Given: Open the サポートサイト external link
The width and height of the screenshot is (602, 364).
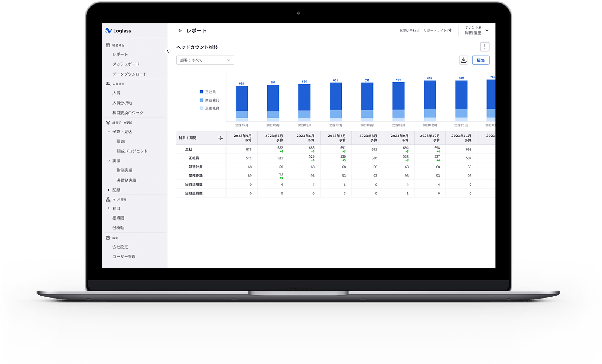Looking at the screenshot, I should point(437,30).
